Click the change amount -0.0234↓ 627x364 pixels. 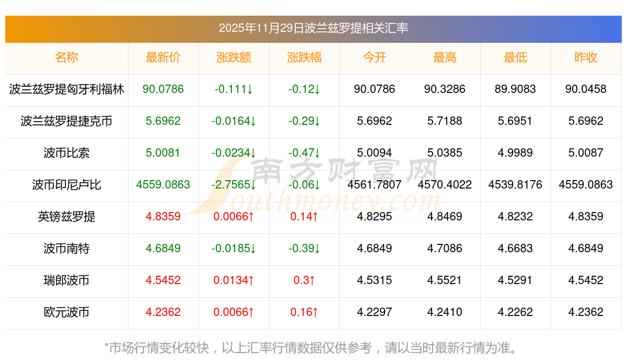pyautogui.click(x=234, y=153)
